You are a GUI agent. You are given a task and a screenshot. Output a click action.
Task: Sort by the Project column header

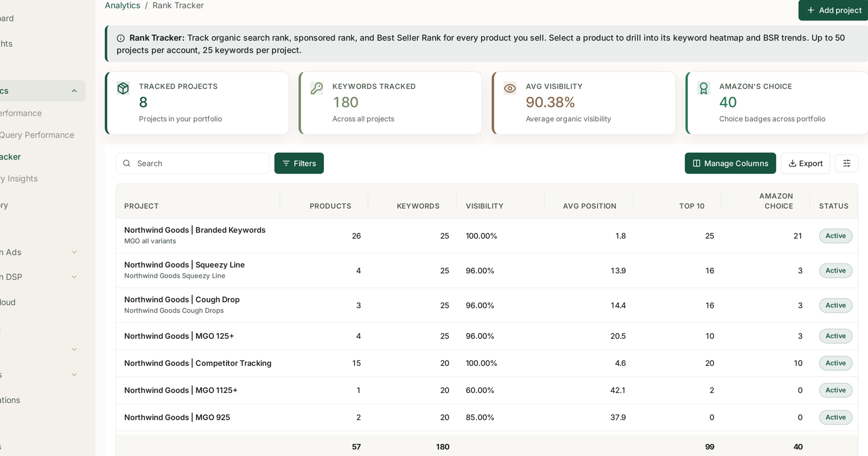(x=142, y=206)
